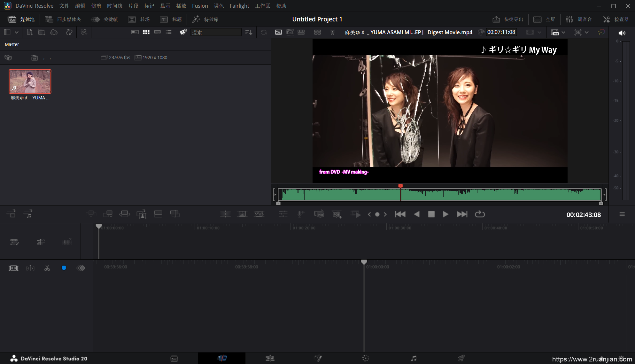The width and height of the screenshot is (635, 364).
Task: Click the sync clips icon
Action: coord(69,32)
